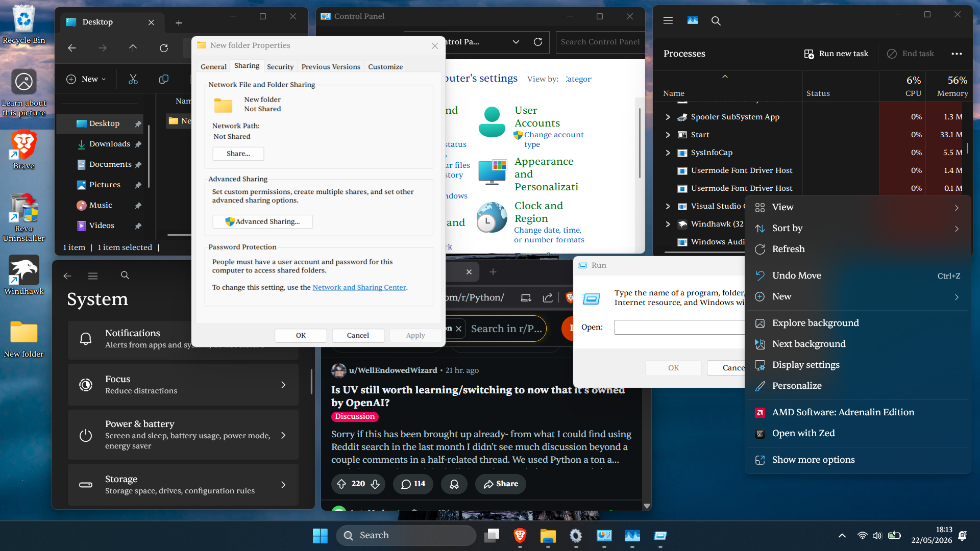Expand the Spooler SubSystem App process

point(668,117)
